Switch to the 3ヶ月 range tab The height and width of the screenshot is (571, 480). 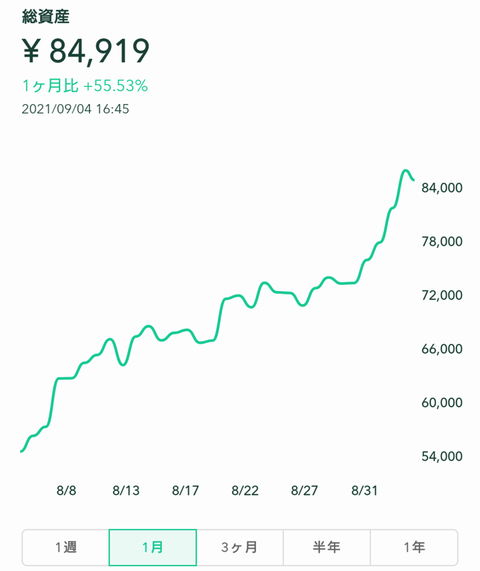click(x=240, y=547)
